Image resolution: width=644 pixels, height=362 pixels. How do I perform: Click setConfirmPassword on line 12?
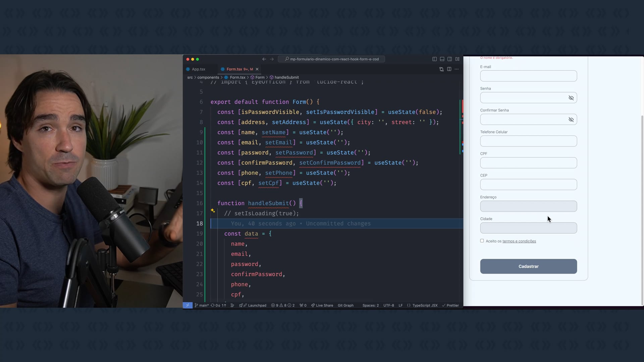pyautogui.click(x=330, y=163)
